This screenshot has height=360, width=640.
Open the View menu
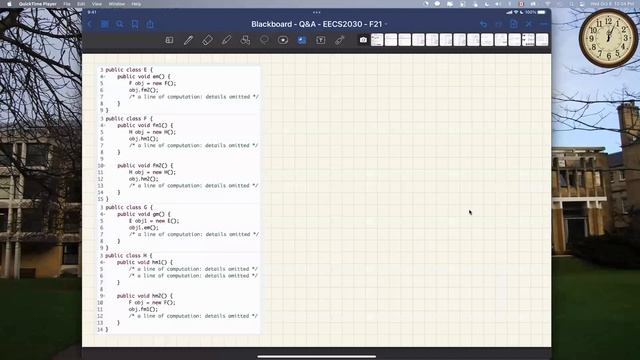pyautogui.click(x=97, y=4)
